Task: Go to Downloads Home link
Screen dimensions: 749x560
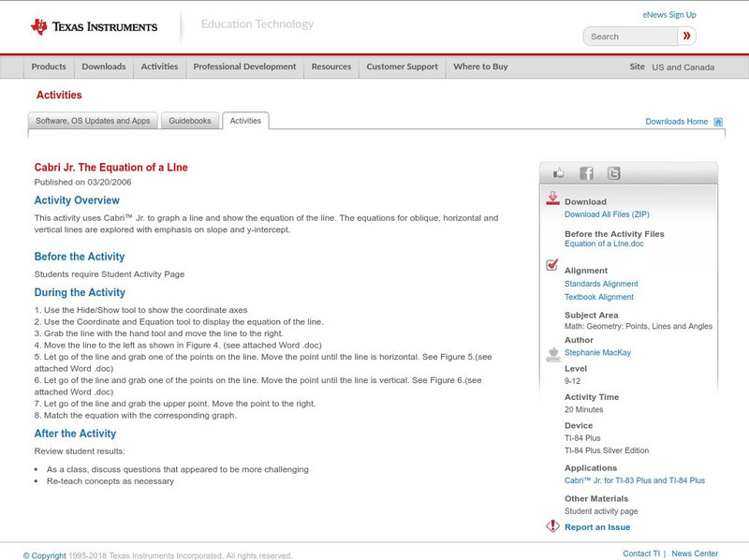Action: [676, 122]
